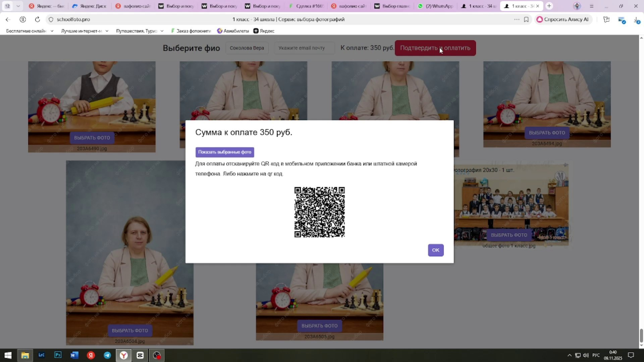644x362 pixels.
Task: Open Lightroom Classic from the taskbar
Action: click(41, 355)
